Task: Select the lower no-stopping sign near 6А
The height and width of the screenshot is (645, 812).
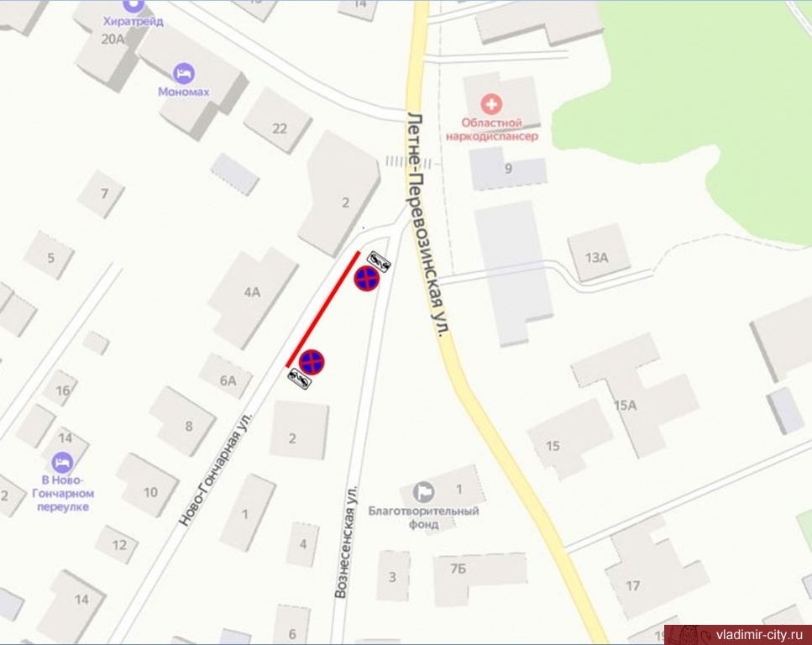Action: tap(312, 362)
